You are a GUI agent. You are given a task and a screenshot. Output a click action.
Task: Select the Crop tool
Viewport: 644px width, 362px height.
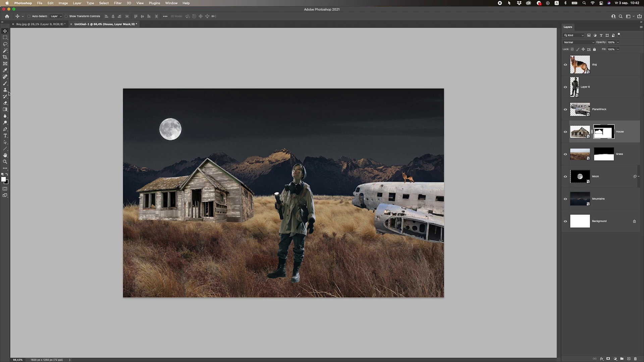click(x=5, y=57)
